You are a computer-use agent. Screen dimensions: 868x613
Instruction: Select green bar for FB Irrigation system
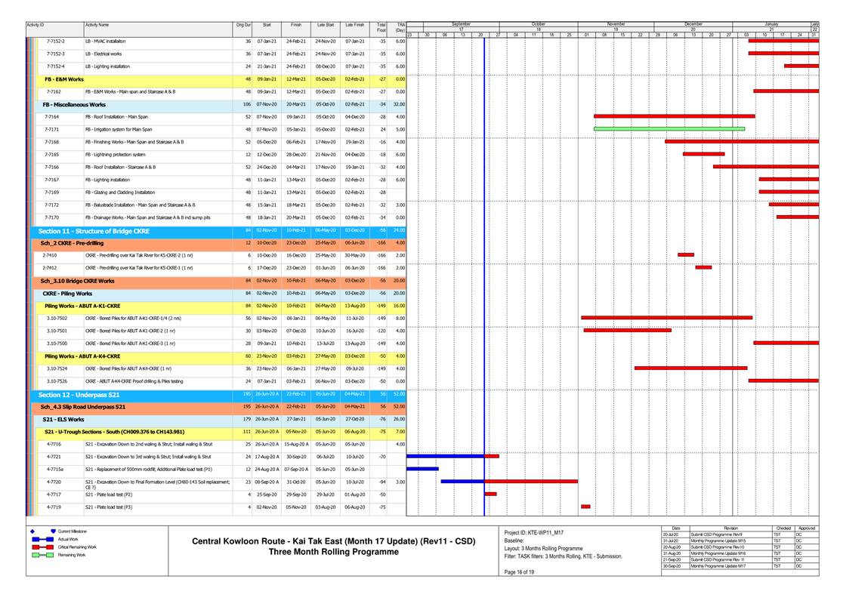tap(669, 129)
